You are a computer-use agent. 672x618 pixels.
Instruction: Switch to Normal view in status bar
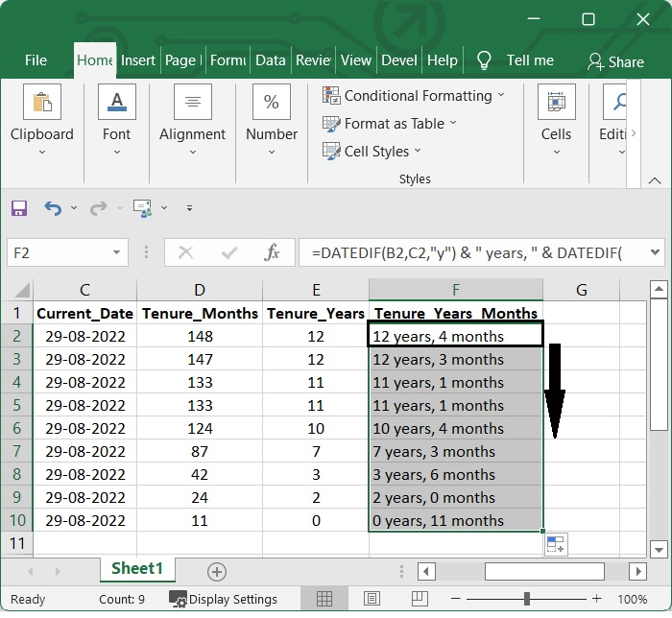324,599
